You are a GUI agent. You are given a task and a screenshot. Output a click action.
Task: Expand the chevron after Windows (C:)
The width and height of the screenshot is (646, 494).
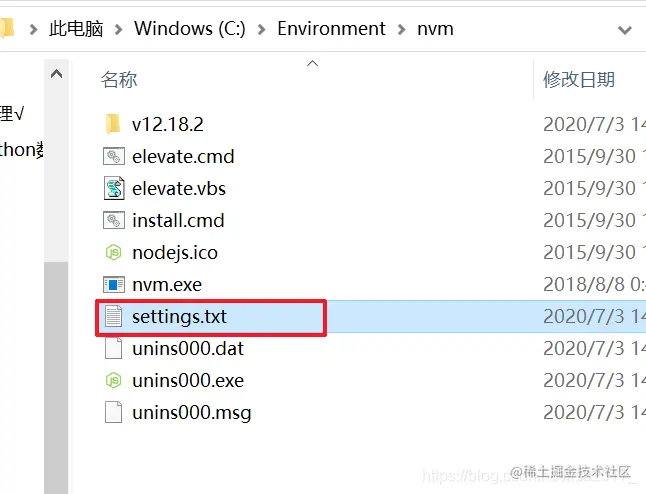[261, 29]
